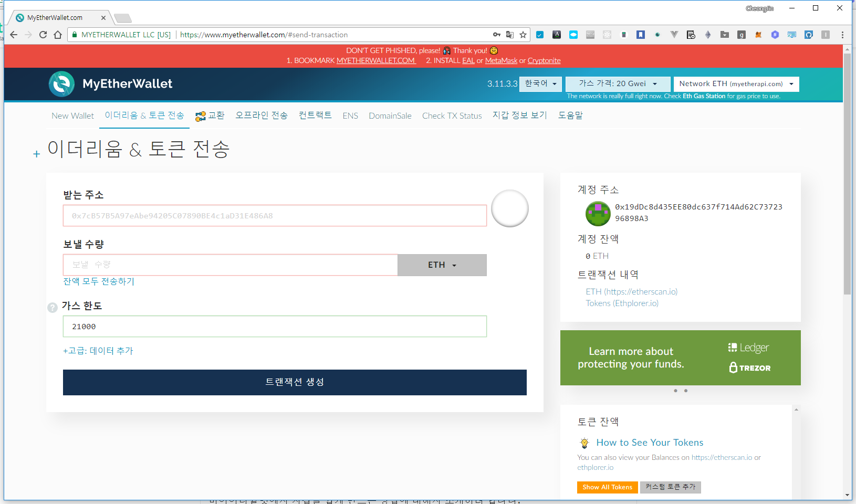Go back with the browser back arrow
The image size is (856, 504).
tap(14, 35)
